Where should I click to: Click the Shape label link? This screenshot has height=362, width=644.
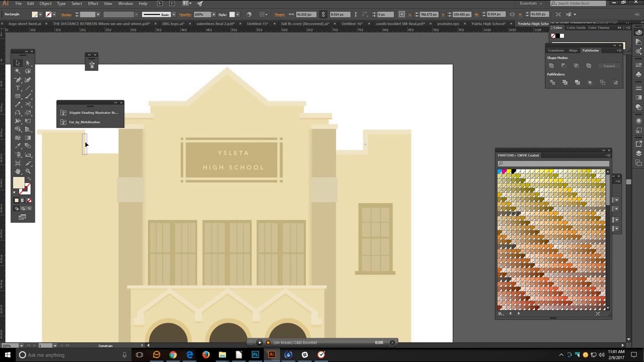(279, 14)
